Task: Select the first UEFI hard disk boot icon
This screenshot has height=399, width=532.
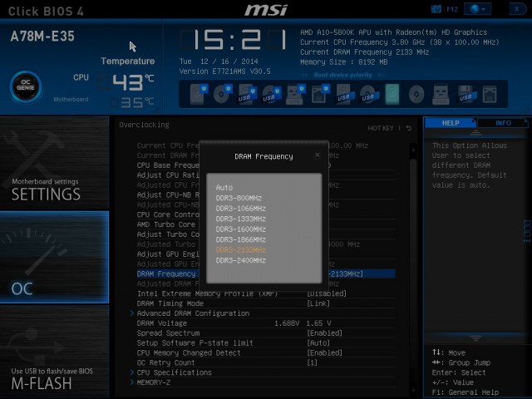Action: 199,94
